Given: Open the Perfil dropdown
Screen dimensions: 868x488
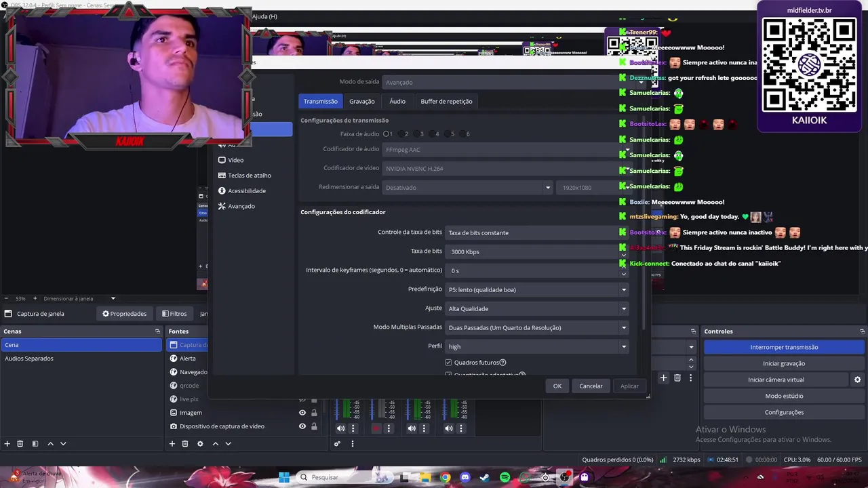Looking at the screenshot, I should [x=537, y=346].
